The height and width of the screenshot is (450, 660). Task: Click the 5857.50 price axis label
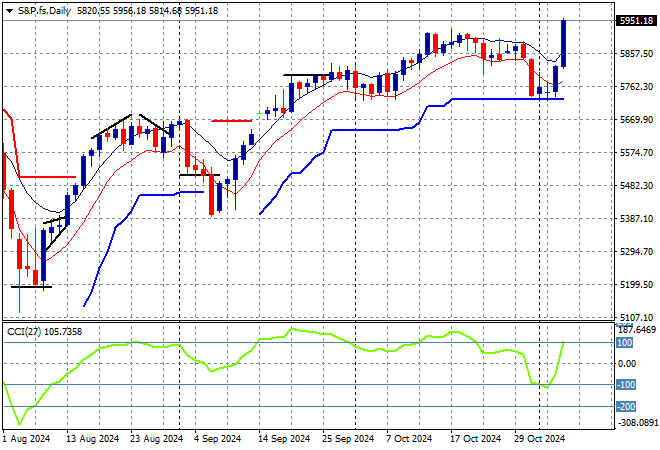pyautogui.click(x=636, y=53)
